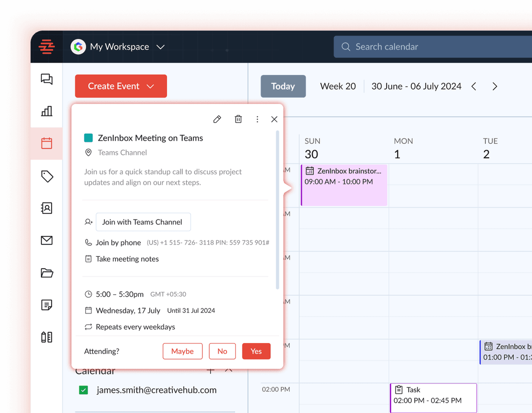This screenshot has height=413, width=532.
Task: Click the phone number and PIN text
Action: [x=208, y=242]
